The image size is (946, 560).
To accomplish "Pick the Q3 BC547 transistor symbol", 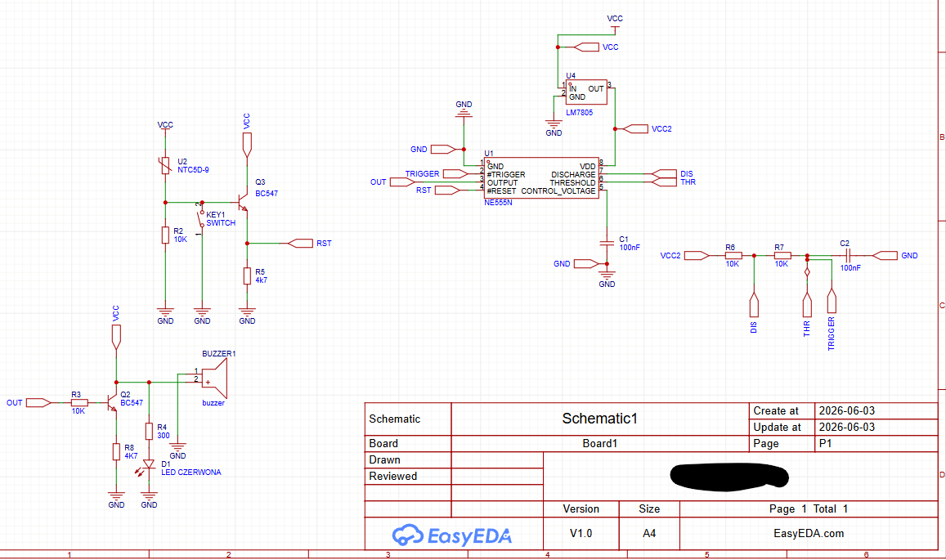I will click(243, 202).
